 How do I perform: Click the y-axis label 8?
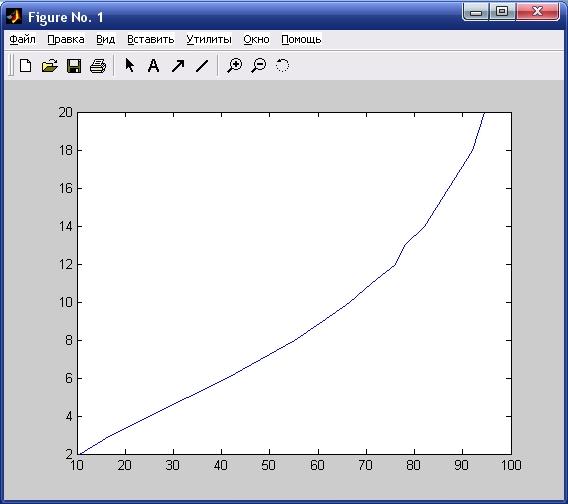click(69, 340)
